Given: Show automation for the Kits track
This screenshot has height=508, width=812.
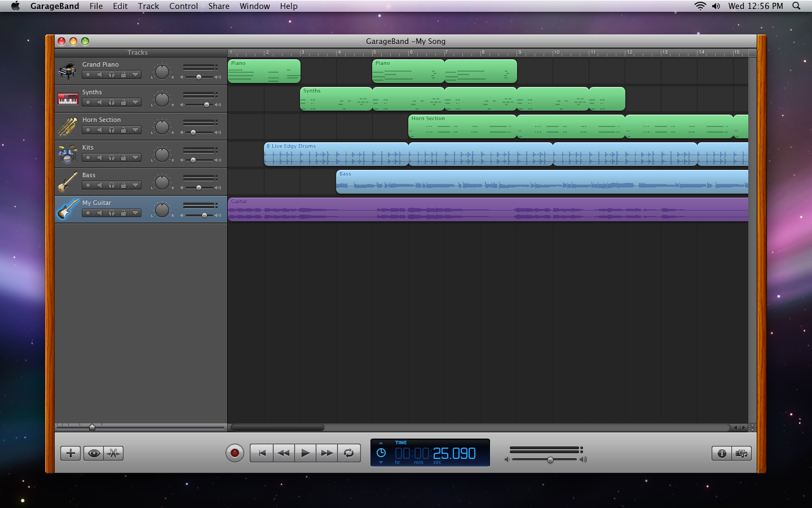Looking at the screenshot, I should coord(135,157).
